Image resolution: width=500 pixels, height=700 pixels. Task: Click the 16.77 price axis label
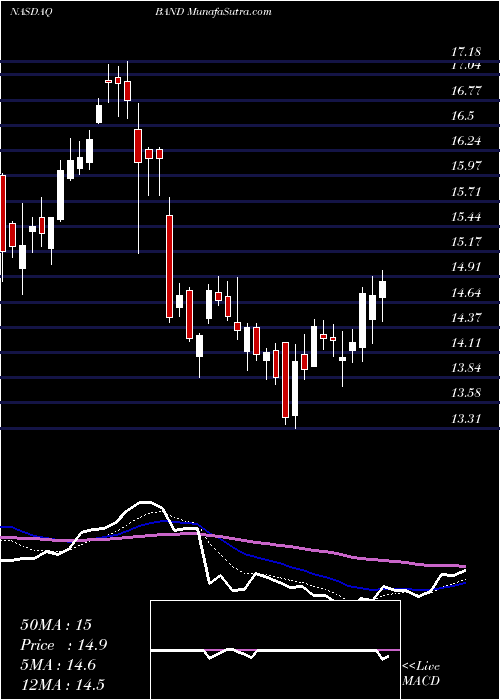click(x=466, y=91)
